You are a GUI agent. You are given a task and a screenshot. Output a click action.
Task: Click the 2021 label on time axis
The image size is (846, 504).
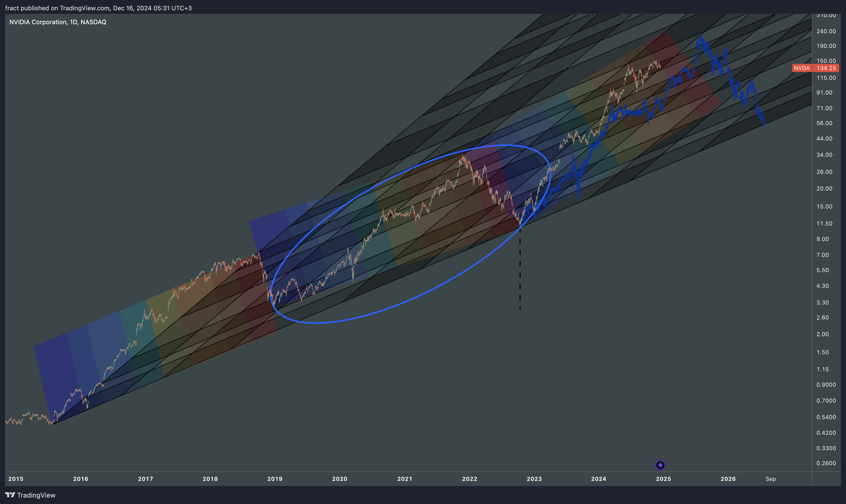[404, 479]
